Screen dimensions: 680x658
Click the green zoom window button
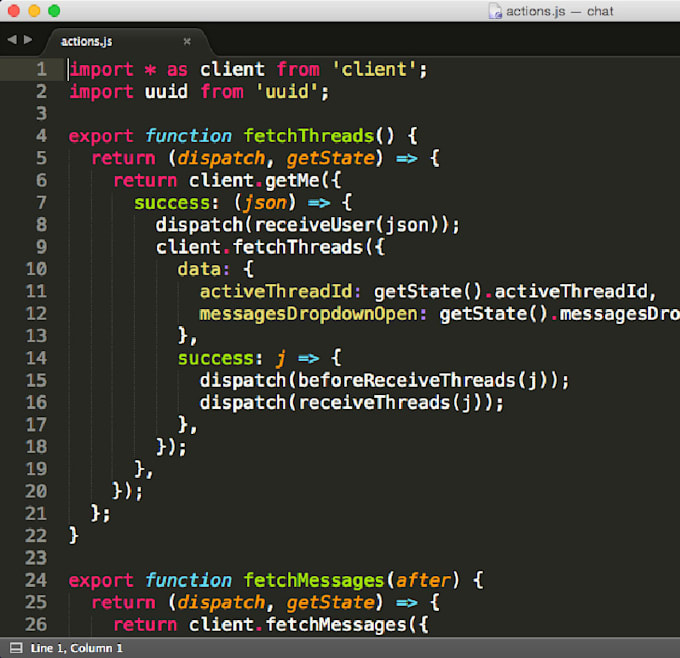(x=54, y=11)
